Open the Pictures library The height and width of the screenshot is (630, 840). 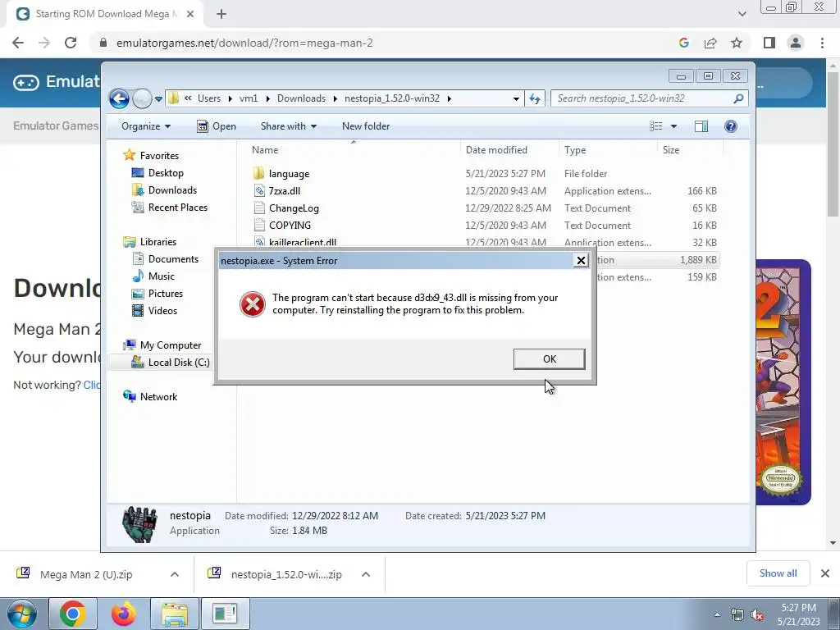coord(166,294)
